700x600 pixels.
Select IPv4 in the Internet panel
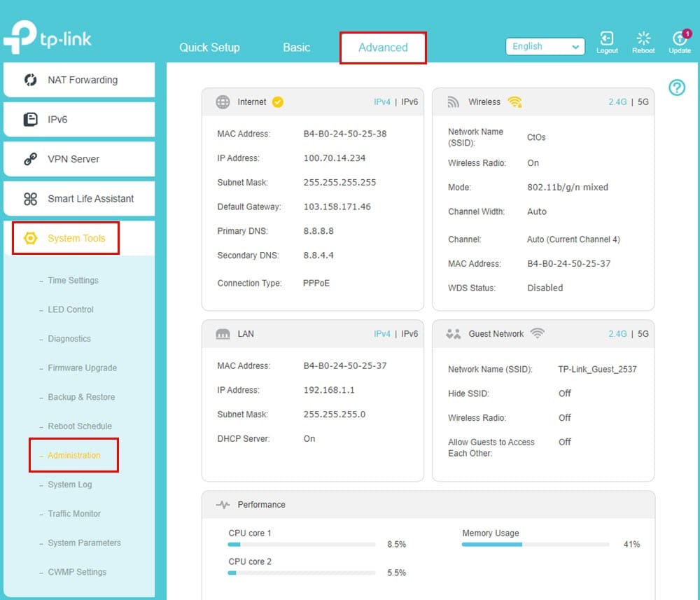(382, 102)
